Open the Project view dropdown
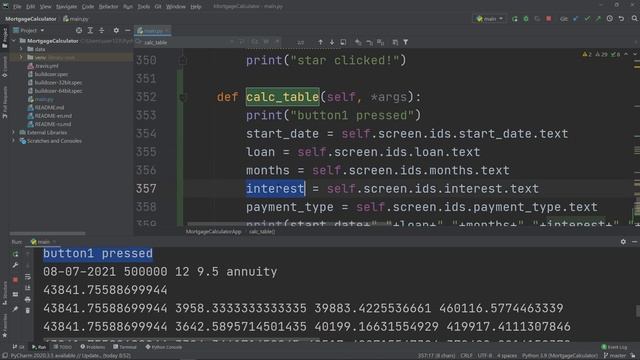 tap(29, 31)
